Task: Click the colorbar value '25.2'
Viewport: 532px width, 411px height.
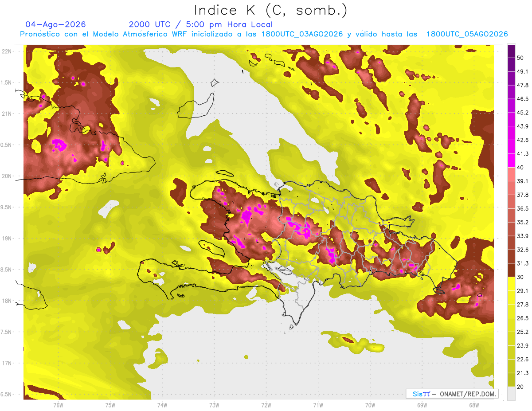Action: pyautogui.click(x=523, y=332)
